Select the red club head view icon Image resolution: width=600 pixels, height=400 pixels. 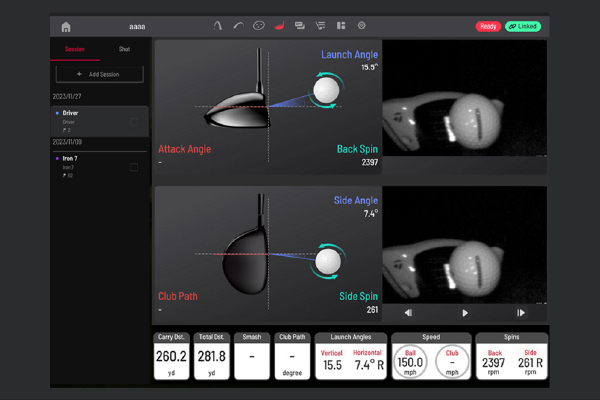(x=279, y=26)
